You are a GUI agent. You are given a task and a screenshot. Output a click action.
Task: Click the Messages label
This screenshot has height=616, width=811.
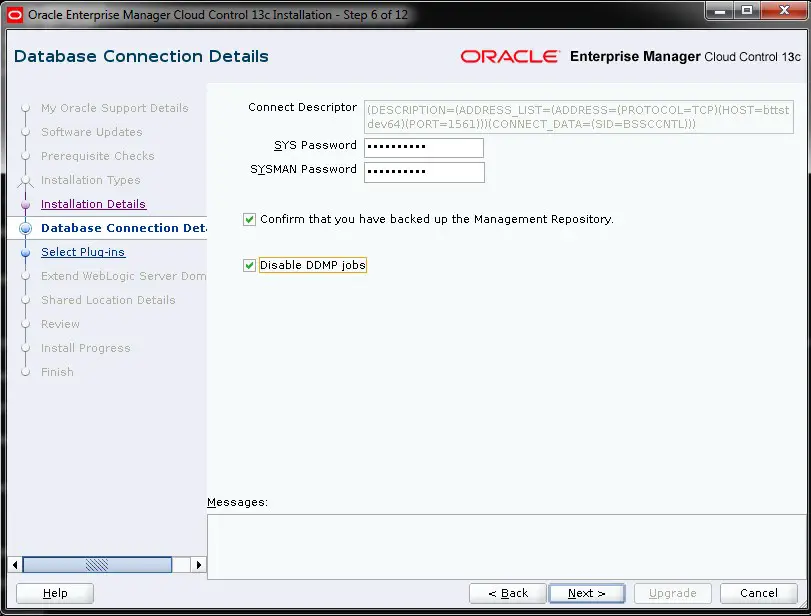point(237,502)
